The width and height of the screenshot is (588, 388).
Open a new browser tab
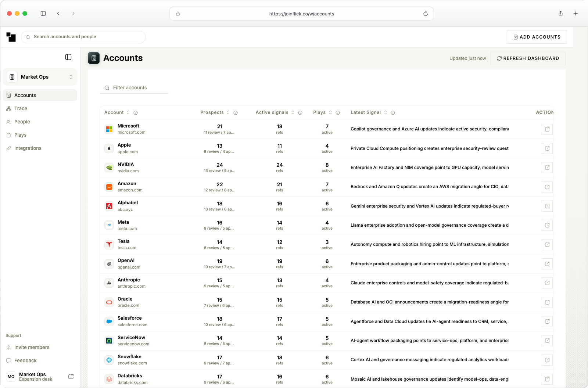(x=576, y=14)
